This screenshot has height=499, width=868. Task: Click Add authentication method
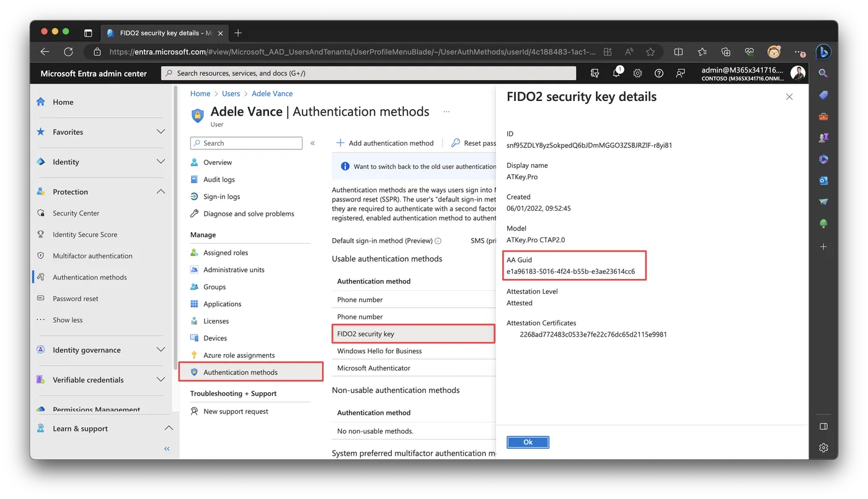(x=385, y=143)
